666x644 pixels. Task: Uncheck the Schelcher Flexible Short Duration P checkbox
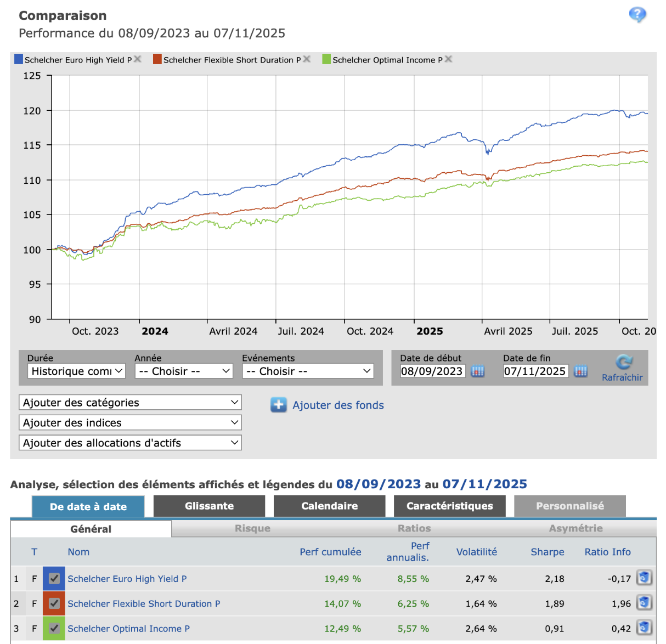[54, 603]
